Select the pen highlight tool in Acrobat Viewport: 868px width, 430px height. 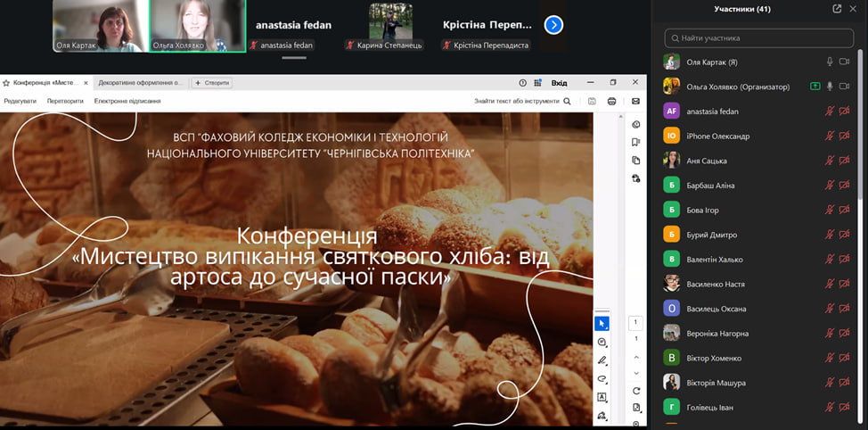(602, 360)
